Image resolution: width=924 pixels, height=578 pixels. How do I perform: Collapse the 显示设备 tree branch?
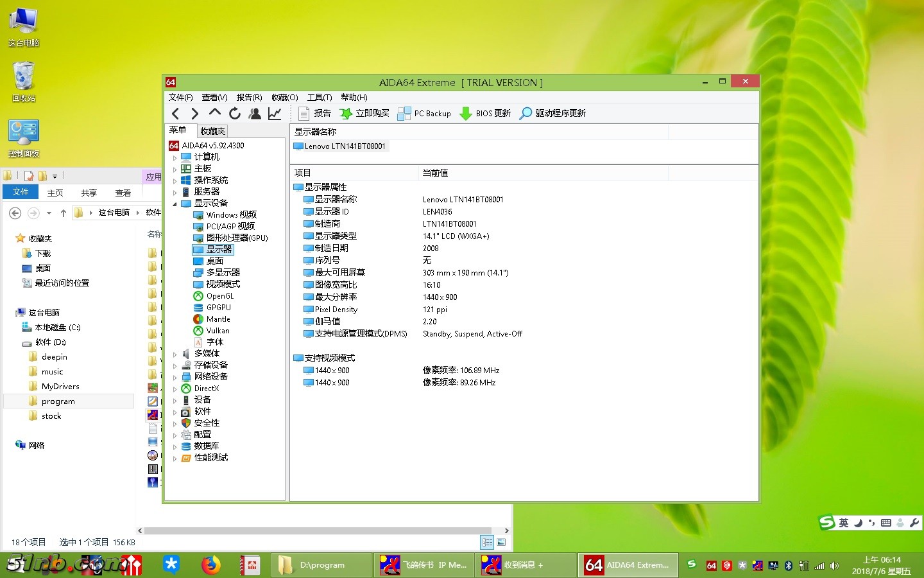(175, 203)
